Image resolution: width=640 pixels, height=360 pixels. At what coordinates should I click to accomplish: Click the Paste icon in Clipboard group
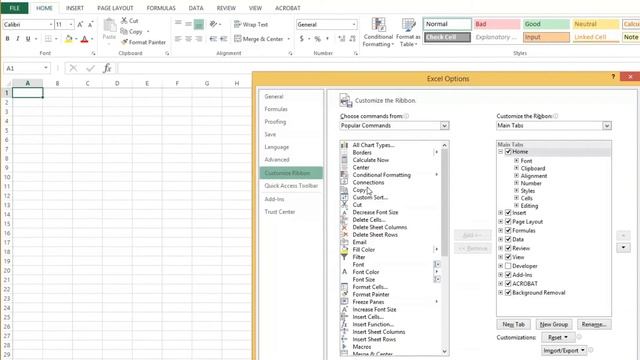pos(109,26)
